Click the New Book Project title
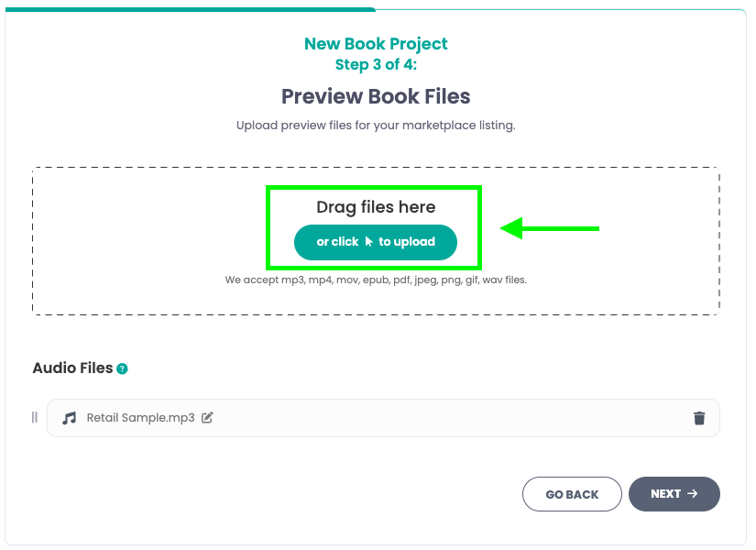Screen dimensions: 756x550 [x=376, y=43]
